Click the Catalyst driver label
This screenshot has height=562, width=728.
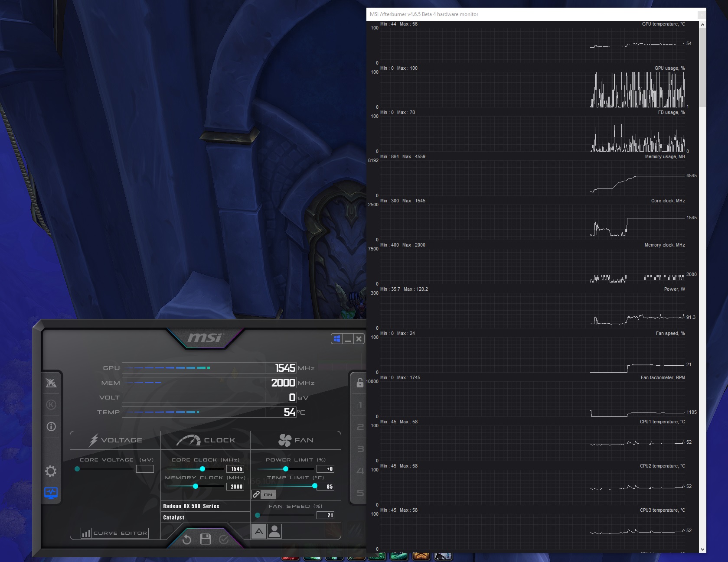pyautogui.click(x=174, y=517)
